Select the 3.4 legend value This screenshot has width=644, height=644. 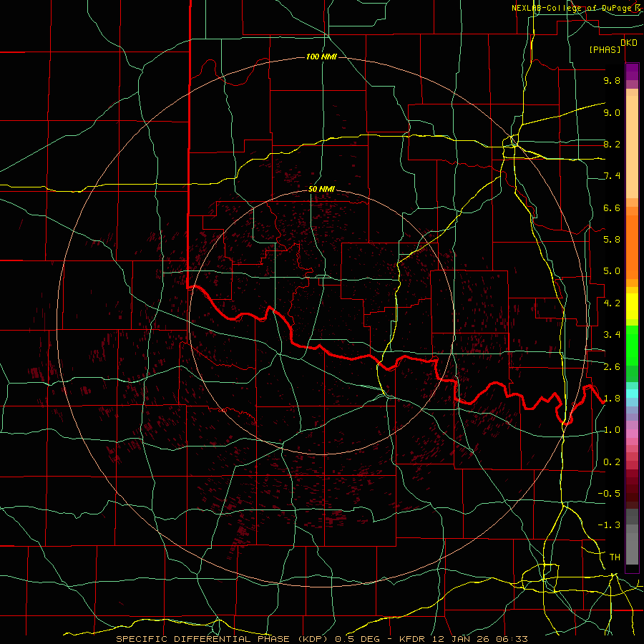612,335
